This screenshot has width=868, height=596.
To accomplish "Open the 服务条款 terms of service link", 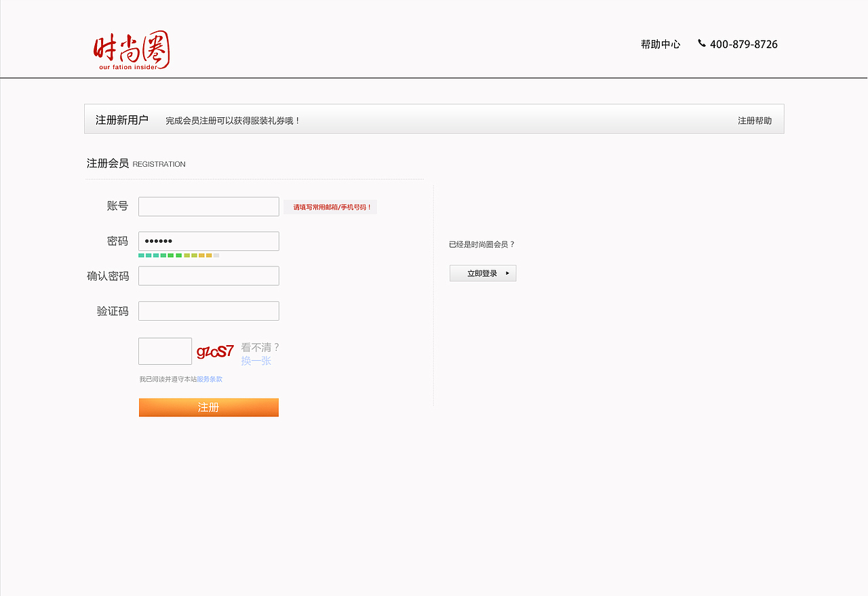I will [210, 380].
